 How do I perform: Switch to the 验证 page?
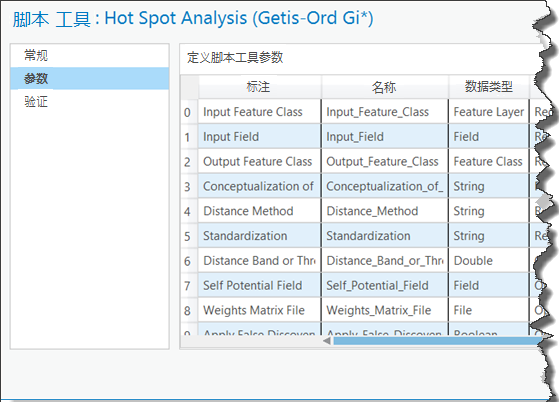pyautogui.click(x=89, y=102)
